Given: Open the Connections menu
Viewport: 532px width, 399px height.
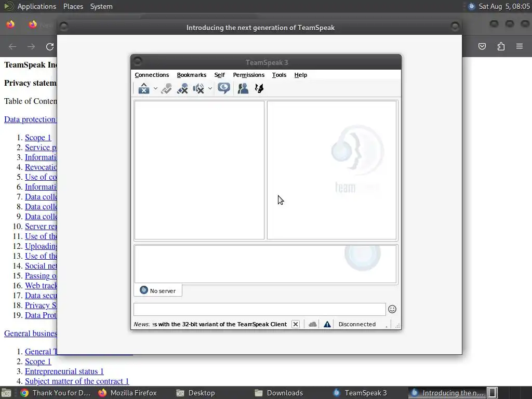Looking at the screenshot, I should [152, 75].
